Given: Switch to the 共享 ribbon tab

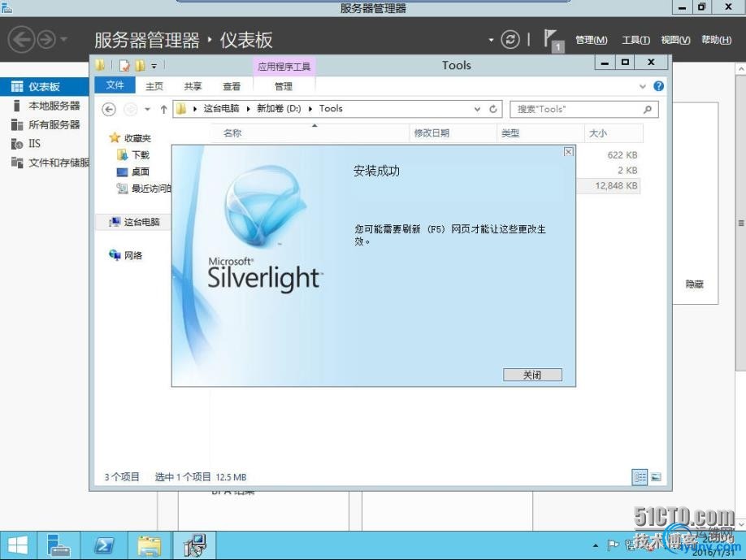Looking at the screenshot, I should coord(193,86).
